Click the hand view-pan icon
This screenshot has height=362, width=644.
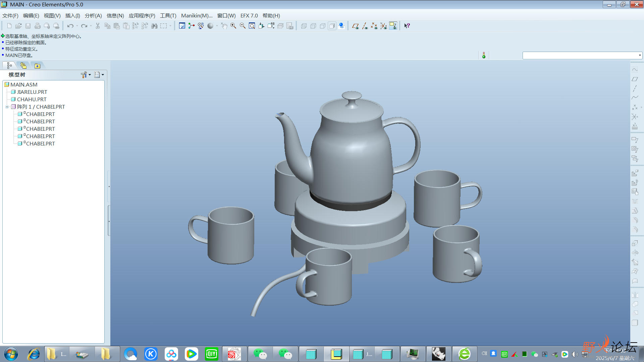224,26
